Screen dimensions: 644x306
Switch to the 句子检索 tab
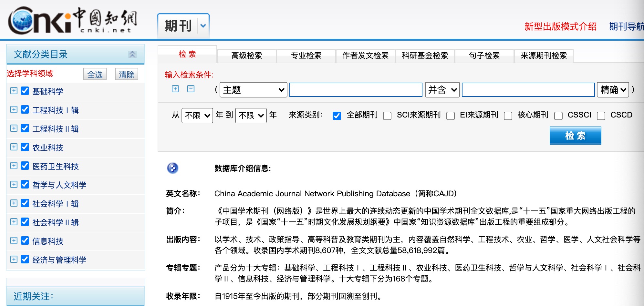[x=484, y=56]
